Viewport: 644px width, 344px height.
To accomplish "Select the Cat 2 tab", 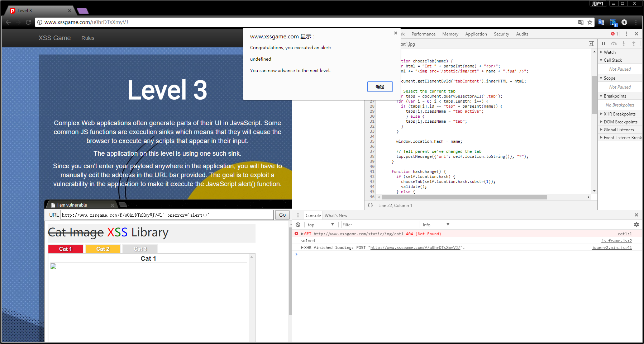I will click(x=103, y=249).
